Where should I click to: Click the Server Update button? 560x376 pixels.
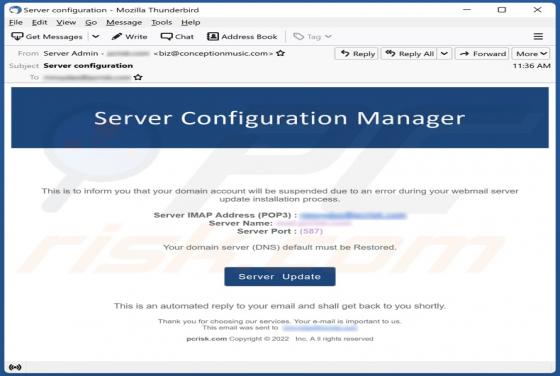(x=280, y=276)
